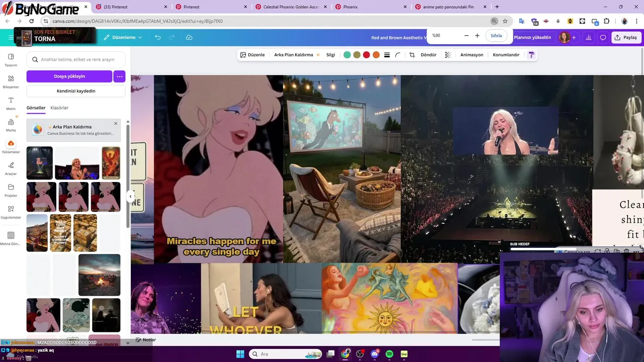The width and height of the screenshot is (644, 362).
Task: Switch to the (33) Pinterest tab
Action: click(x=131, y=7)
